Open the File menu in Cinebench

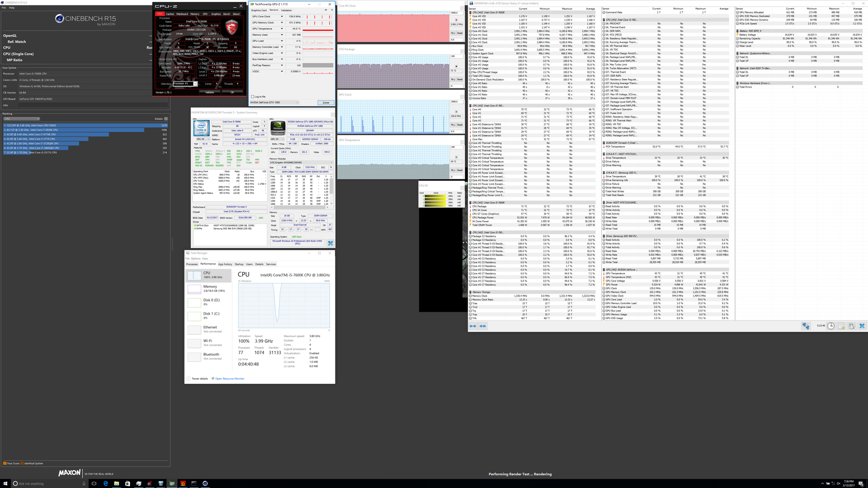(4, 8)
